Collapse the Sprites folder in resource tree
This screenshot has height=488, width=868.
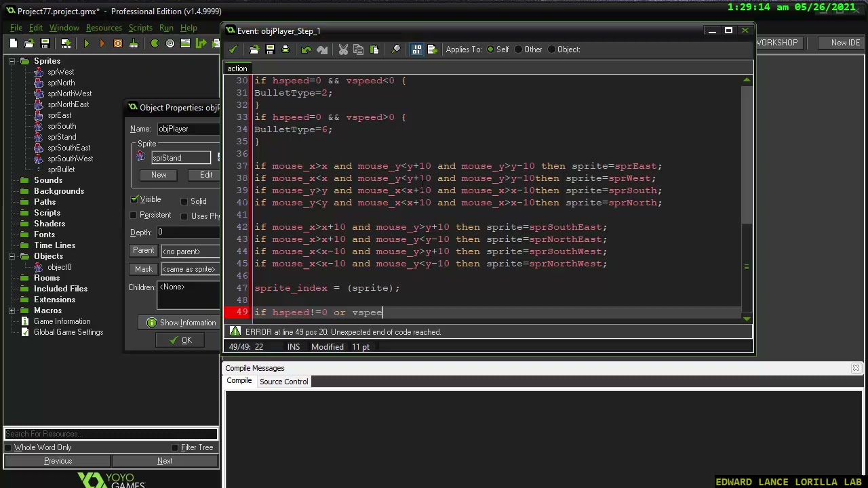tap(12, 61)
